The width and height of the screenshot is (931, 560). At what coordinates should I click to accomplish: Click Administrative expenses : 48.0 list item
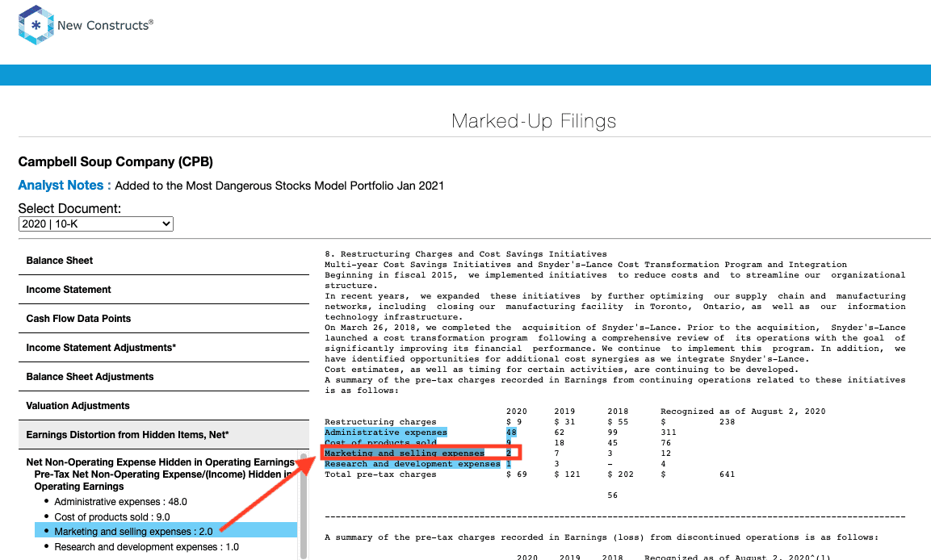[120, 502]
